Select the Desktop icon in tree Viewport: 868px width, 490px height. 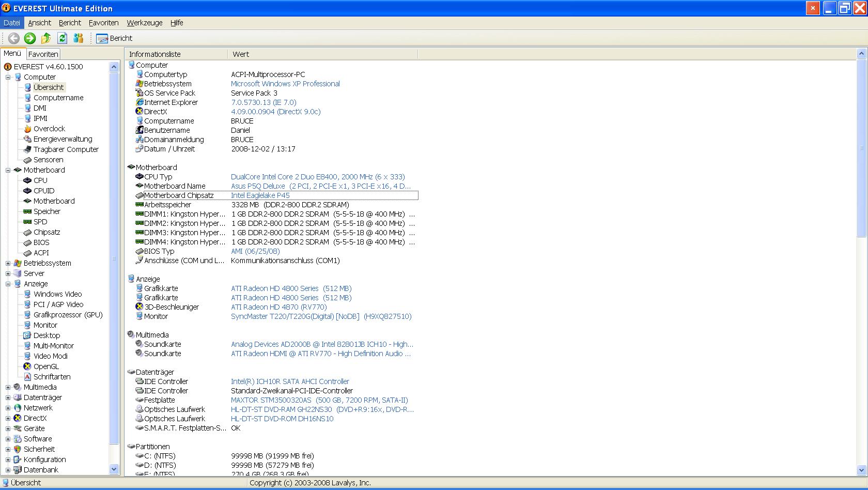click(27, 335)
